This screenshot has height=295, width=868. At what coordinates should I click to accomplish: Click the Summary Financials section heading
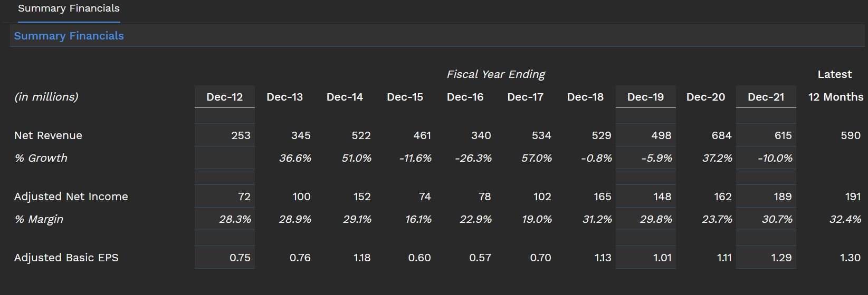[x=69, y=36]
